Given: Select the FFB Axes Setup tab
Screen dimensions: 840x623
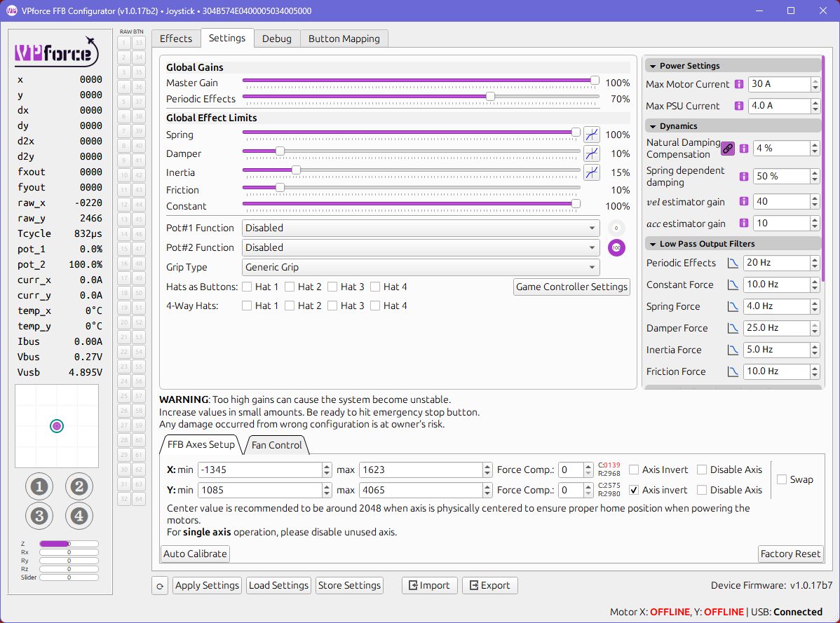Looking at the screenshot, I should point(201,444).
